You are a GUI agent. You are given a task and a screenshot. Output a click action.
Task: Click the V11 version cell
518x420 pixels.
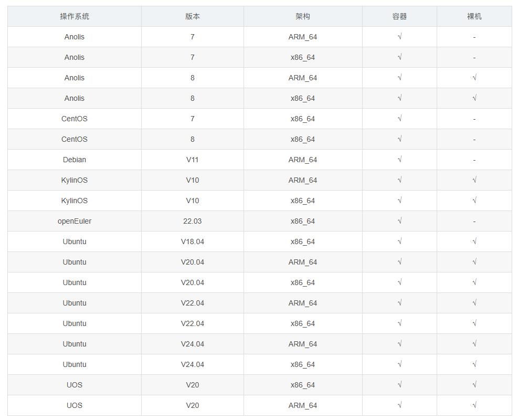pos(192,160)
